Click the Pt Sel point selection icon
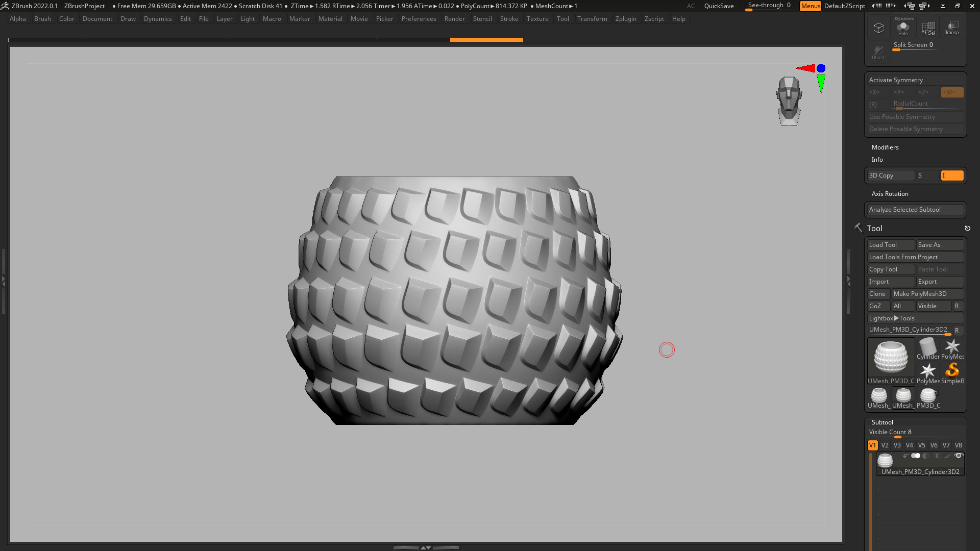Image resolution: width=980 pixels, height=551 pixels. click(928, 28)
